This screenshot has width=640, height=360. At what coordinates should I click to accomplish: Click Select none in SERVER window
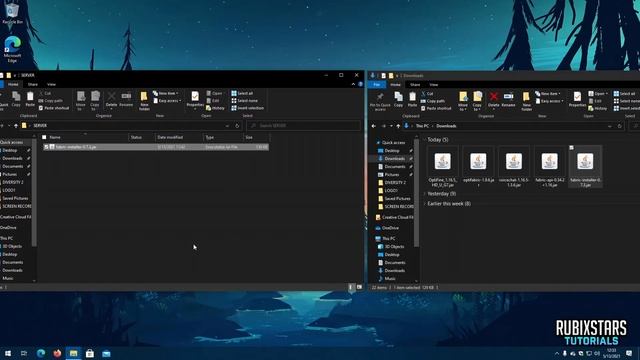click(x=244, y=101)
